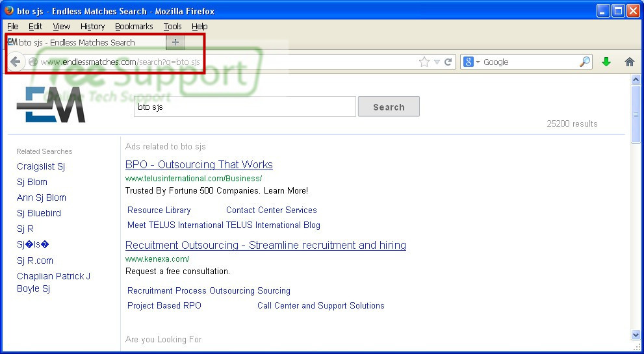Click the vertical scrollbar up arrow

pos(636,79)
